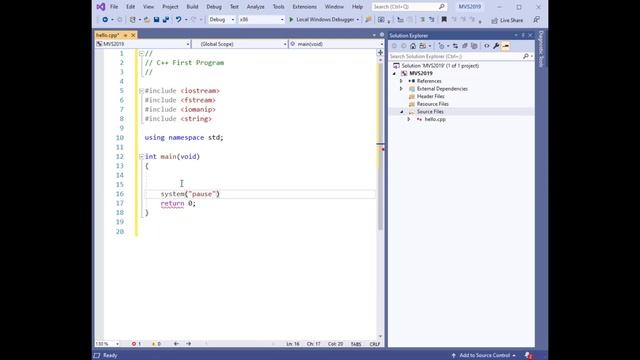This screenshot has width=640, height=360.
Task: Collapse the comment block at line 1
Action: 141,53
